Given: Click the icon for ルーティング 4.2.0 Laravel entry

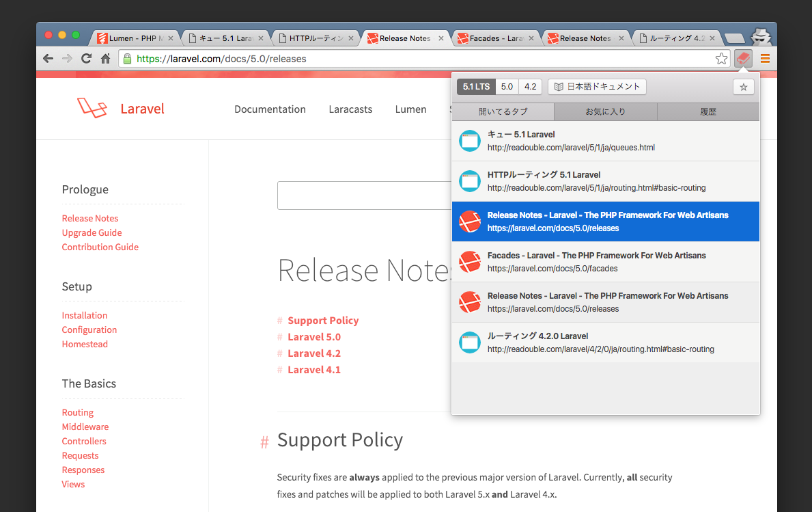Looking at the screenshot, I should pyautogui.click(x=470, y=342).
